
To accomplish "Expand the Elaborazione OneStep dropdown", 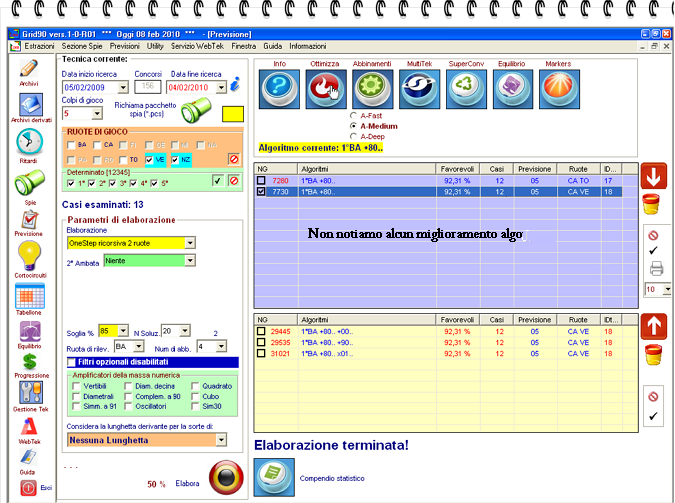I will point(190,242).
